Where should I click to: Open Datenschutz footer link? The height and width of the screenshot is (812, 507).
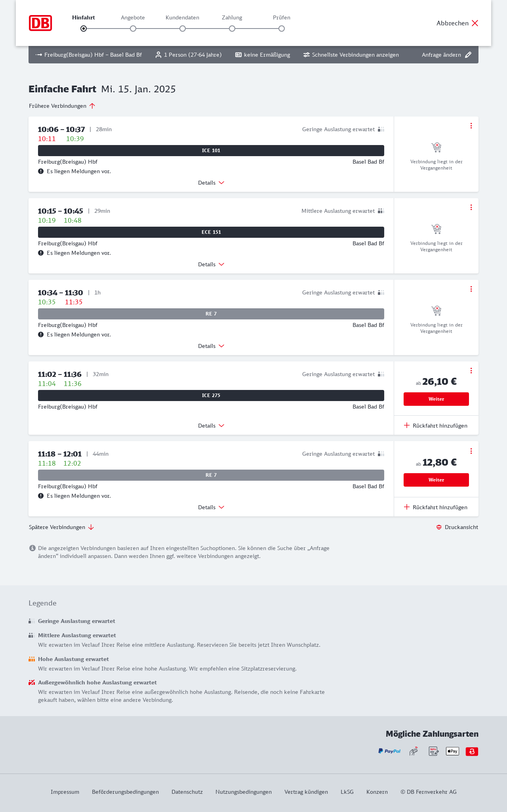(187, 792)
